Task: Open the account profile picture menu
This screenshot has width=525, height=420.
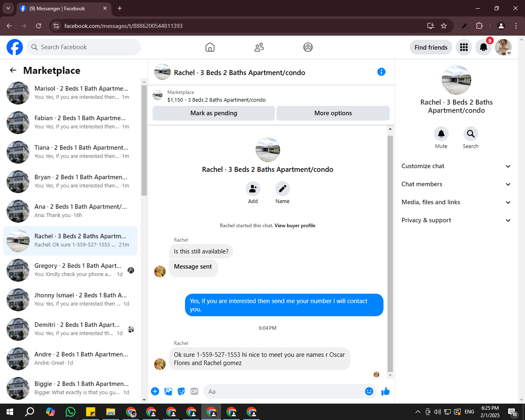Action: click(503, 47)
